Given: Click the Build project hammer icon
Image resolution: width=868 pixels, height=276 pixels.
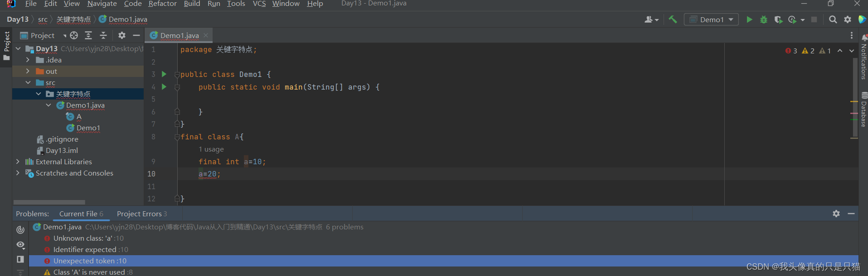Looking at the screenshot, I should click(x=673, y=19).
